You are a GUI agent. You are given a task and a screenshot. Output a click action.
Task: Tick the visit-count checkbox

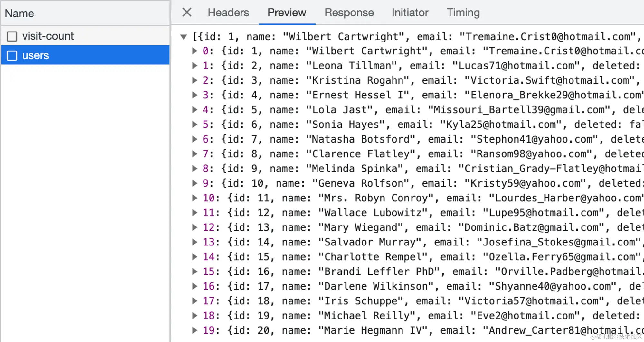tap(12, 36)
